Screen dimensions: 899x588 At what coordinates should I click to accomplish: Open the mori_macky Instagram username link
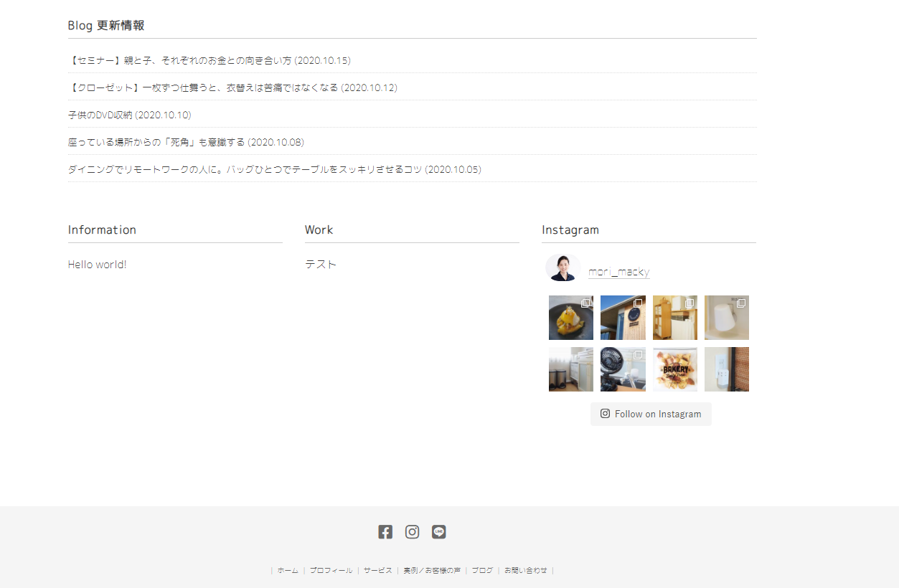point(618,272)
